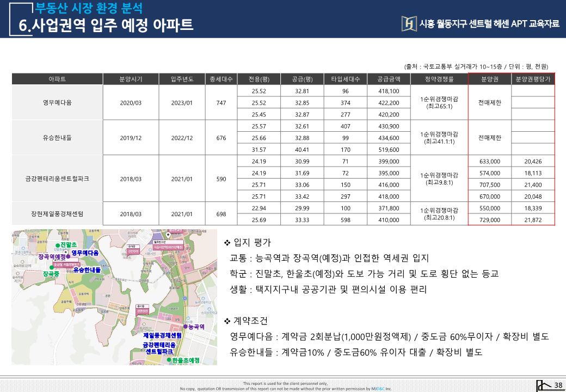Click the green dot beside 한울초예정
The image size is (566, 392).
coord(169,360)
